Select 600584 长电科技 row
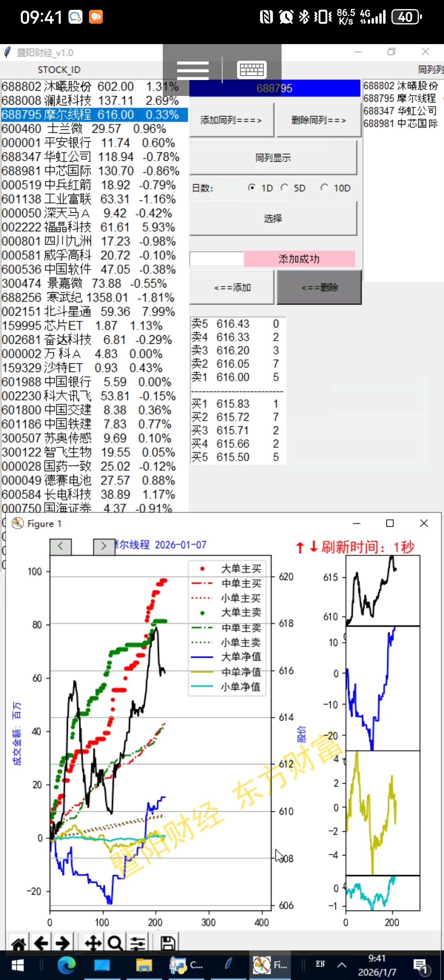The height and width of the screenshot is (980, 444). click(x=94, y=494)
